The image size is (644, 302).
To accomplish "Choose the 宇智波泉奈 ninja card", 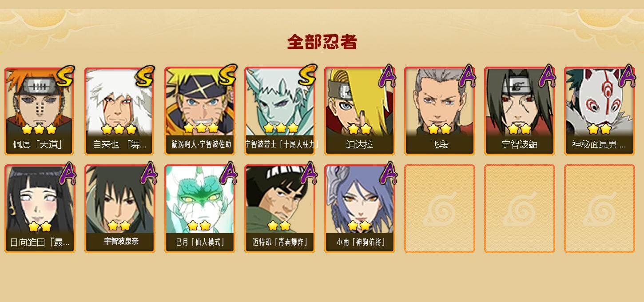I will tap(120, 209).
